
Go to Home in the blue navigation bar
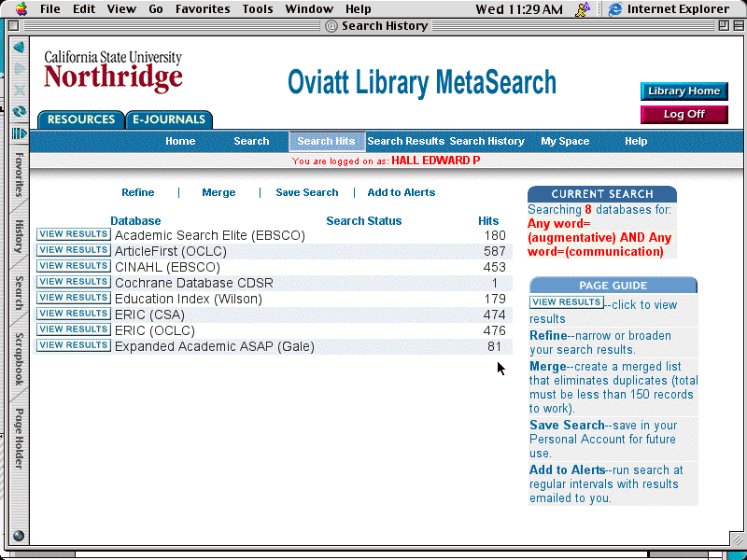point(180,141)
